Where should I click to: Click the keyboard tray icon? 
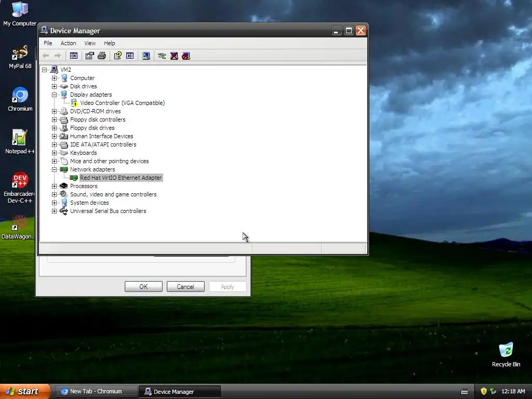(464, 392)
